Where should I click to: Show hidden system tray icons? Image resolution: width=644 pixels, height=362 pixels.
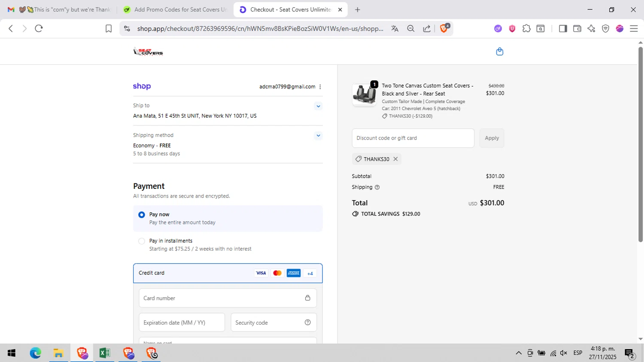[519, 353]
